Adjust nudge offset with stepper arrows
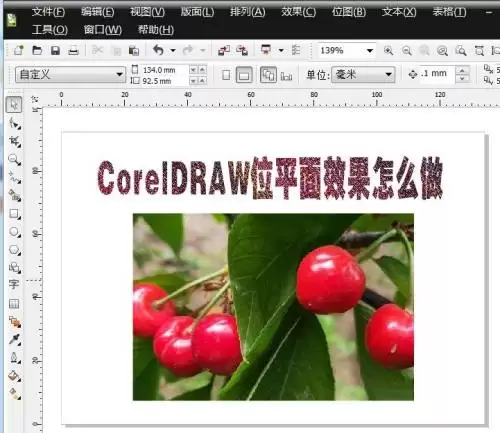 pos(462,74)
